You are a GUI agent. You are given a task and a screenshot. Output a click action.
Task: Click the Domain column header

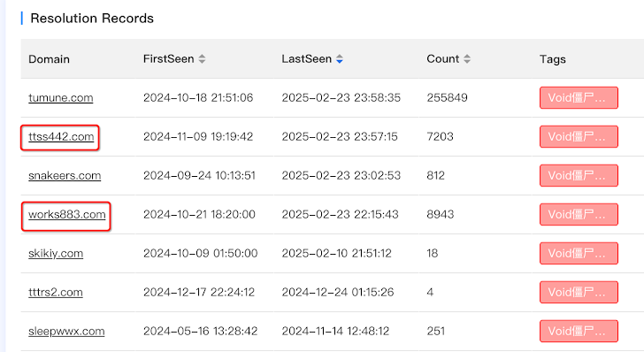(x=49, y=59)
